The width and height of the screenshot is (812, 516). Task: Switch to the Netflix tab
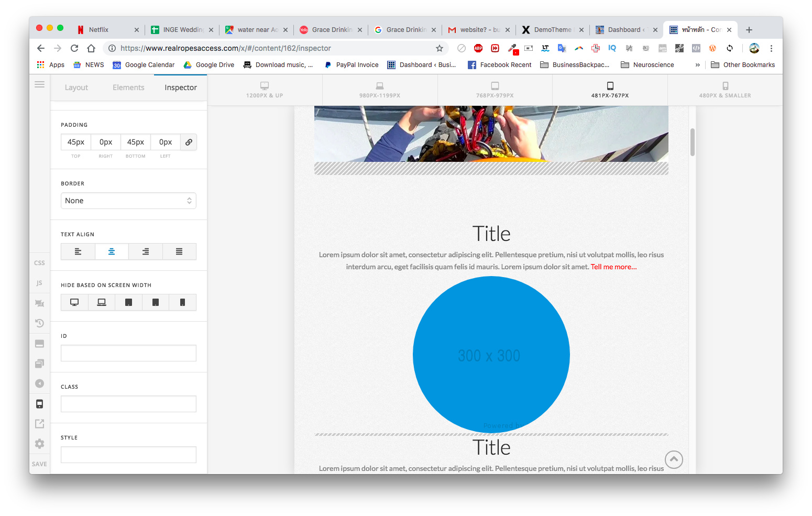coord(108,30)
